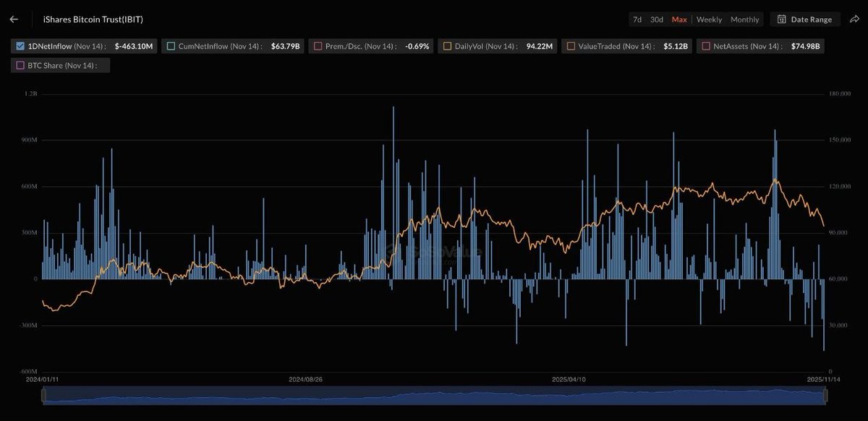This screenshot has width=868, height=421.
Task: Click the bottom timeline navigator strip
Action: [x=434, y=396]
